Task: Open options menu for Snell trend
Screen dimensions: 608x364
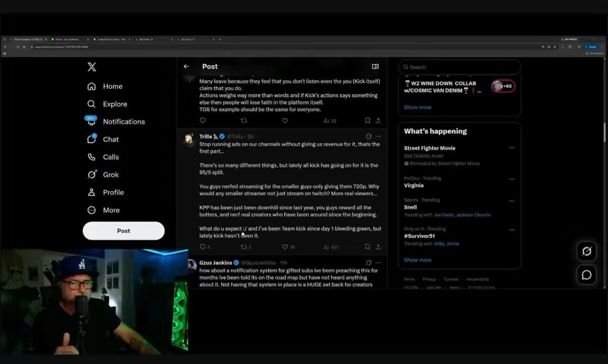Action: [512, 201]
